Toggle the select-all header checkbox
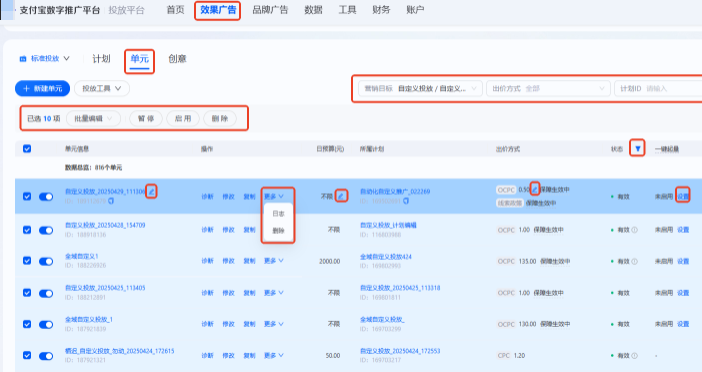702x372 pixels. 27,149
